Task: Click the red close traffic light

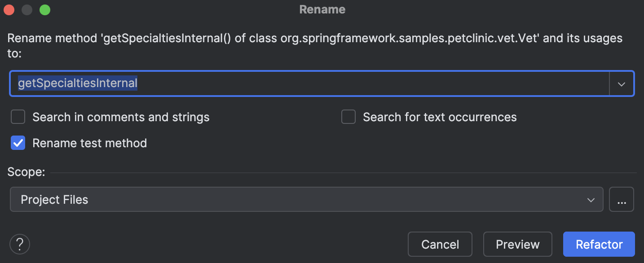Action: point(9,9)
